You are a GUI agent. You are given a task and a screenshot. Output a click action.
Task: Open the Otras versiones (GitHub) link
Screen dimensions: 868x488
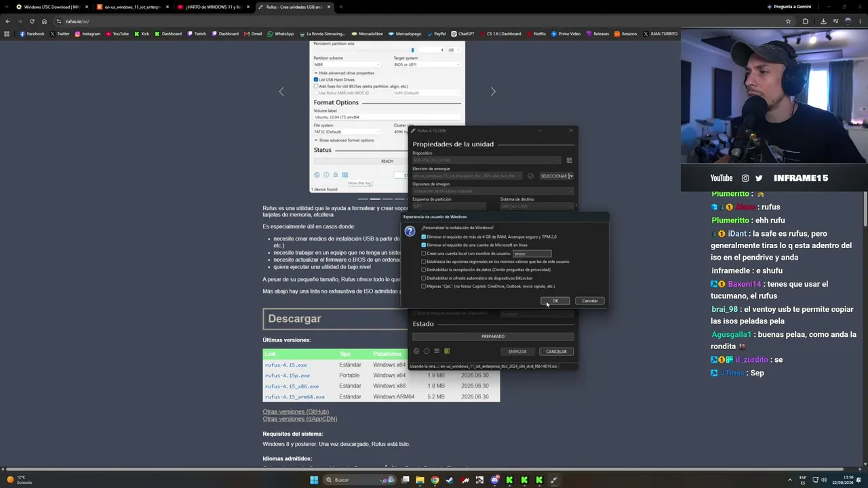click(296, 411)
